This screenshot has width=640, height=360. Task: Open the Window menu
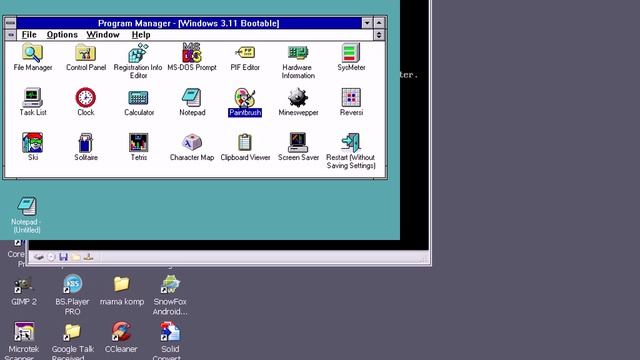pyautogui.click(x=103, y=35)
